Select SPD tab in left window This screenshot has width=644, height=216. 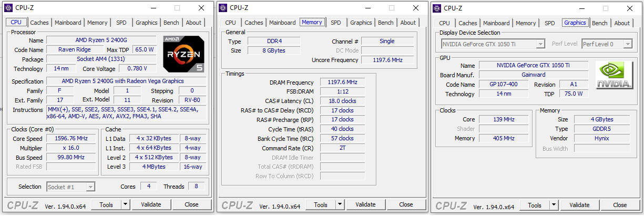121,23
